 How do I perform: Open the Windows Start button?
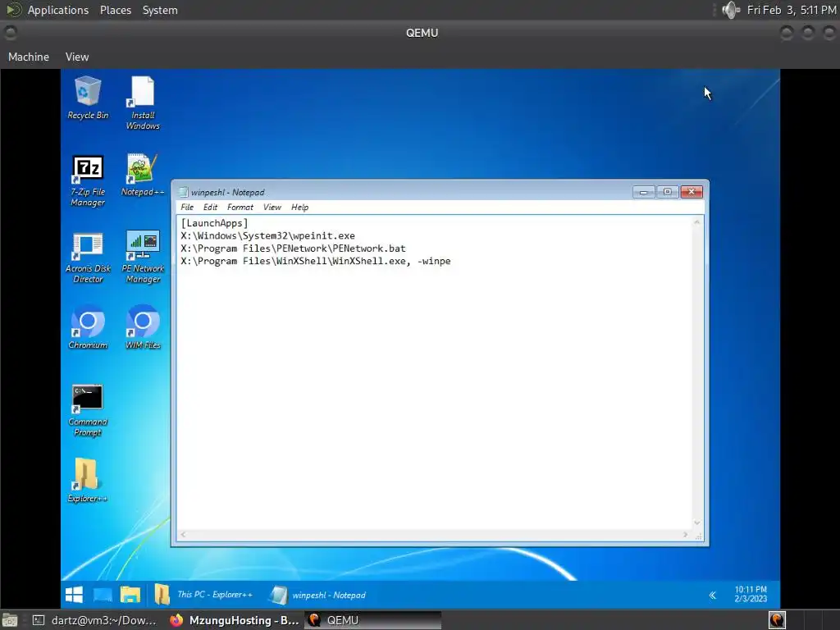pyautogui.click(x=74, y=595)
